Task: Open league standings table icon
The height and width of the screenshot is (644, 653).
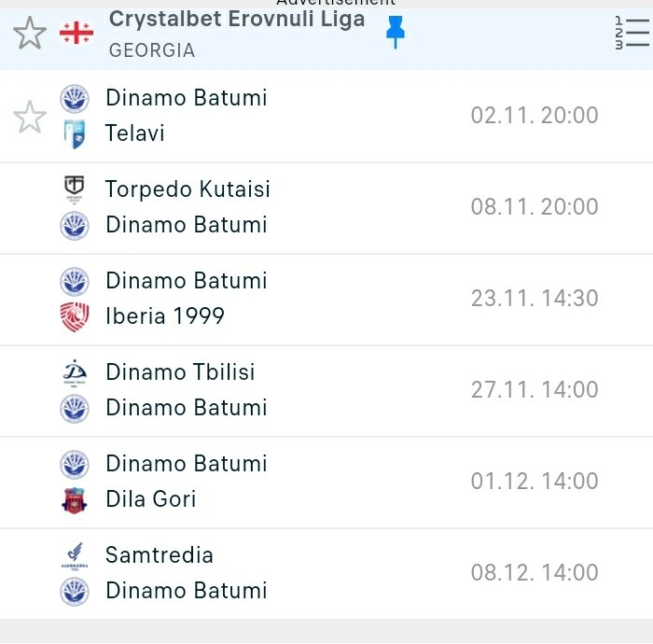Action: point(632,33)
